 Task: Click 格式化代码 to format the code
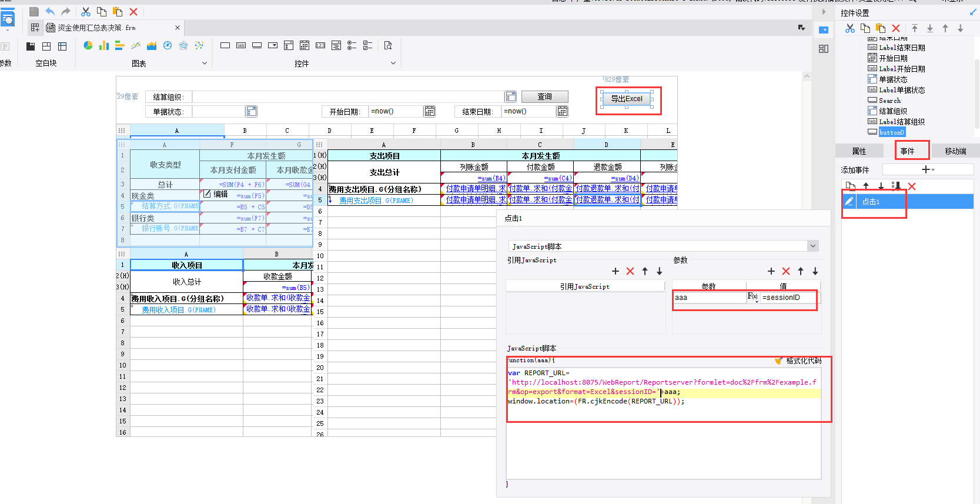point(798,361)
